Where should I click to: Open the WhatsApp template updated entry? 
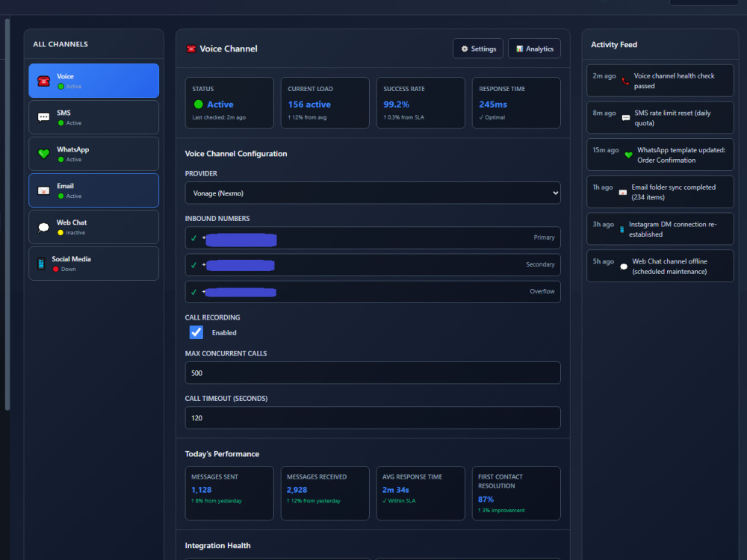coord(660,155)
